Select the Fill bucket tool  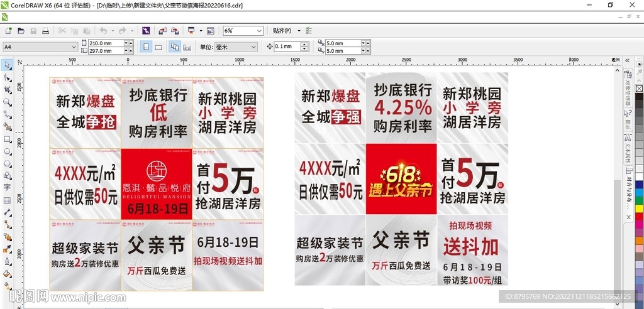pyautogui.click(x=8, y=274)
